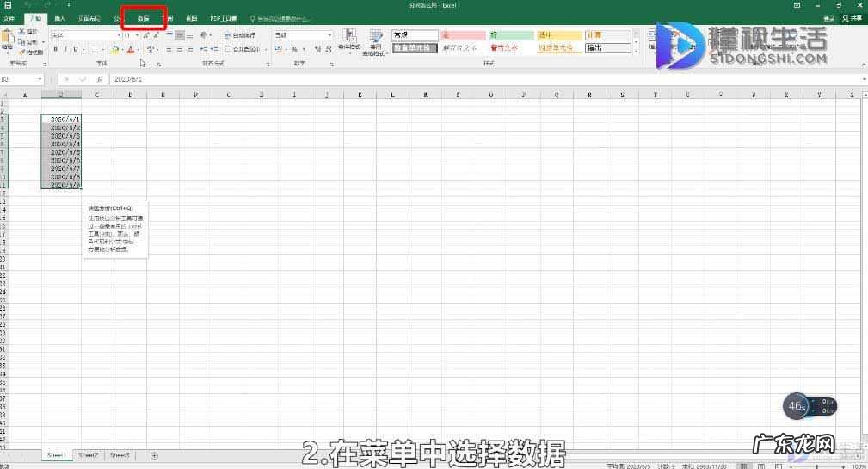
Task: Open the font color dropdown arrow
Action: pyautogui.click(x=139, y=50)
